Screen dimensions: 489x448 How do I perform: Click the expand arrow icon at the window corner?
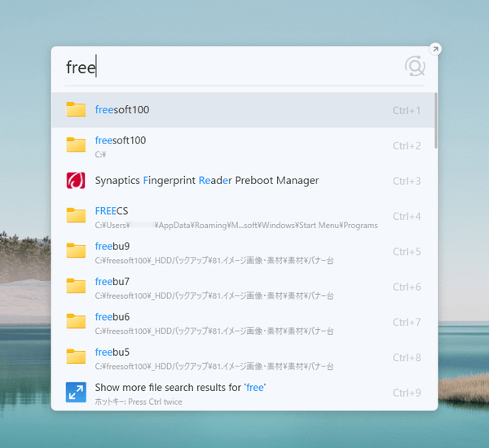(435, 49)
